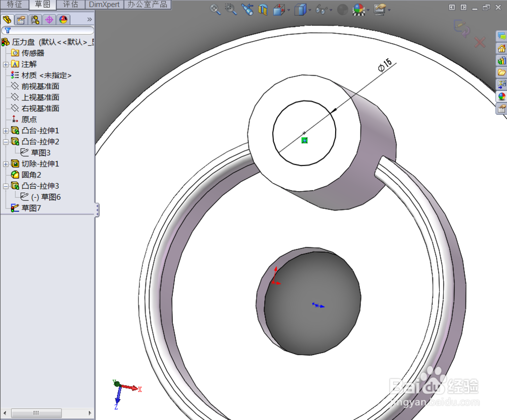Screen dimensions: 507x420
Task: Click the Zoom to Area icon
Action: pos(231,9)
